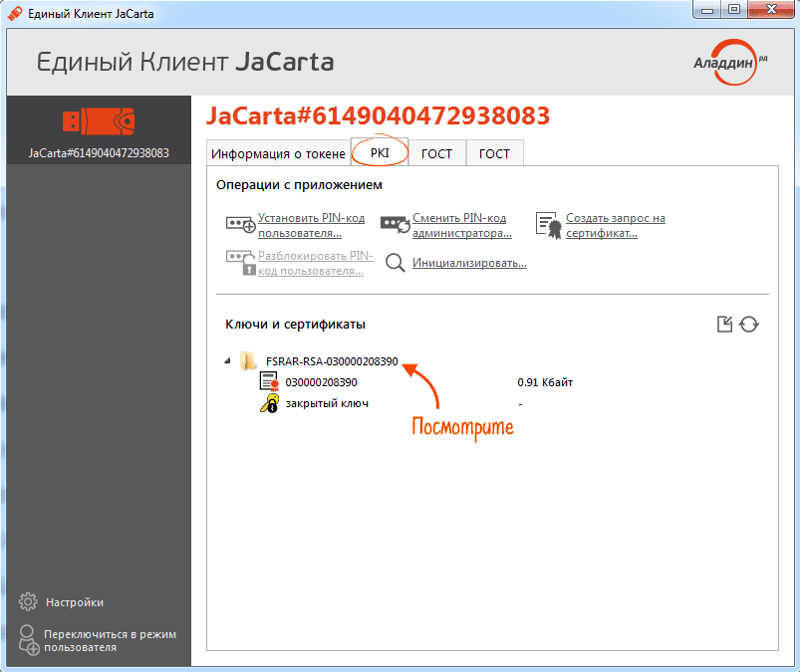This screenshot has height=672, width=800.
Task: Click the switch to user mode icon
Action: pos(29,640)
